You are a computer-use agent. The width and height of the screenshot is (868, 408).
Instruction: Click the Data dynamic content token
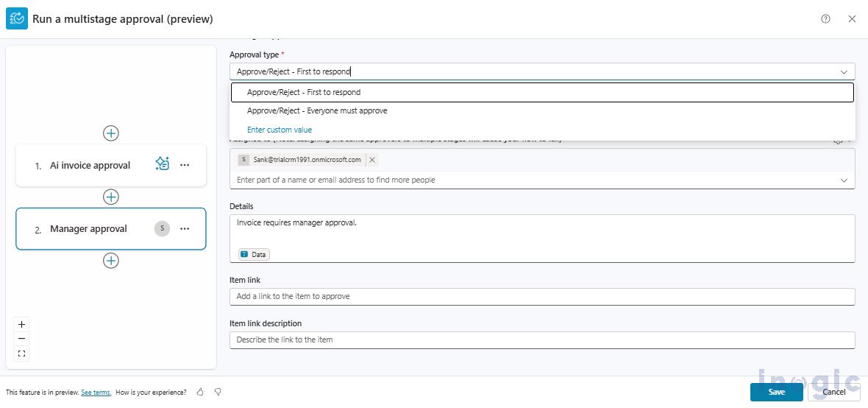pyautogui.click(x=255, y=254)
